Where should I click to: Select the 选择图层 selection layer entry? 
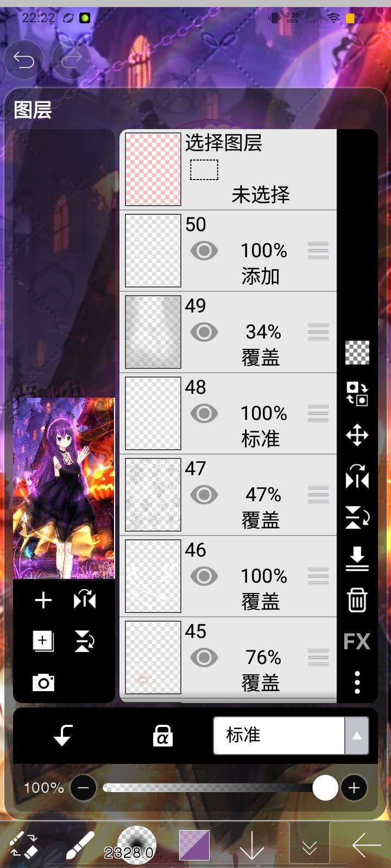coord(228,169)
